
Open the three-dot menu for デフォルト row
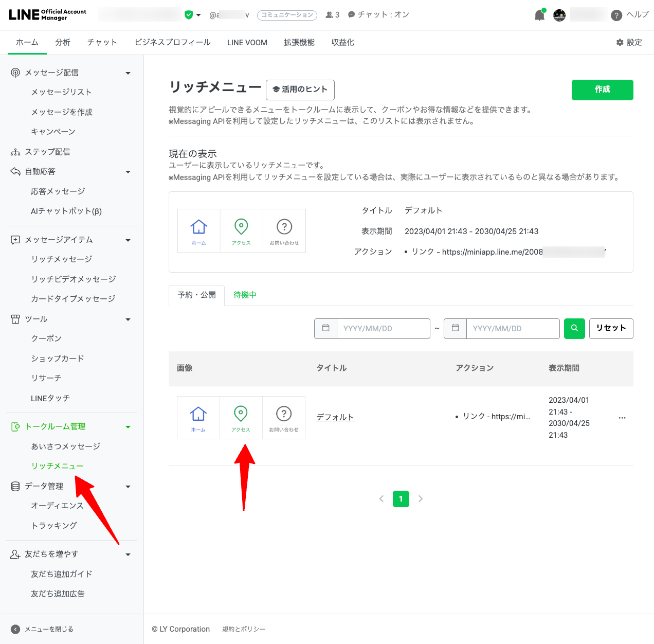[622, 418]
